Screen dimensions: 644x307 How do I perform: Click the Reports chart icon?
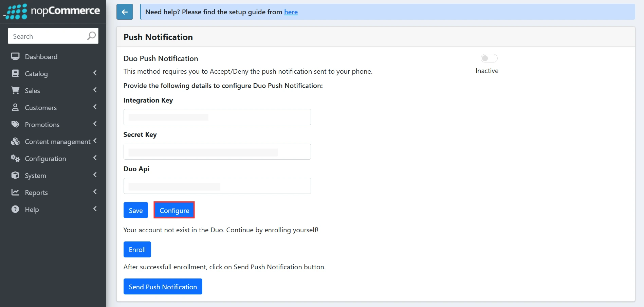point(15,192)
